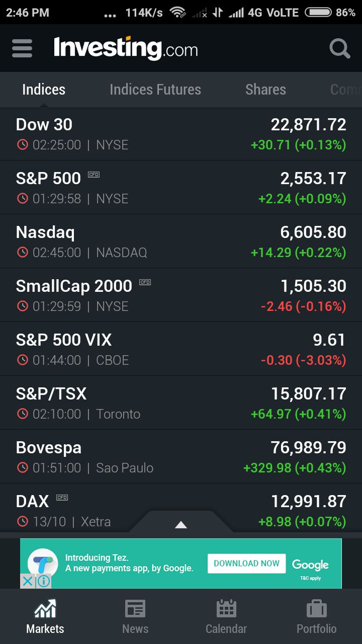Image resolution: width=362 pixels, height=644 pixels.
Task: Tap the Investing.com logo
Action: click(x=126, y=48)
